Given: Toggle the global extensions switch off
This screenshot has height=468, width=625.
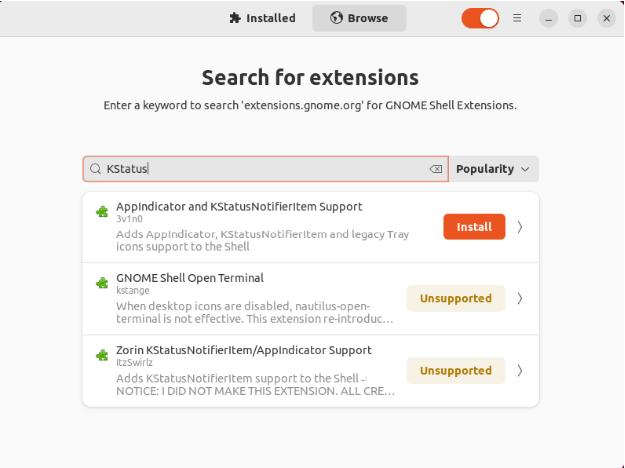Looking at the screenshot, I should coord(480,18).
